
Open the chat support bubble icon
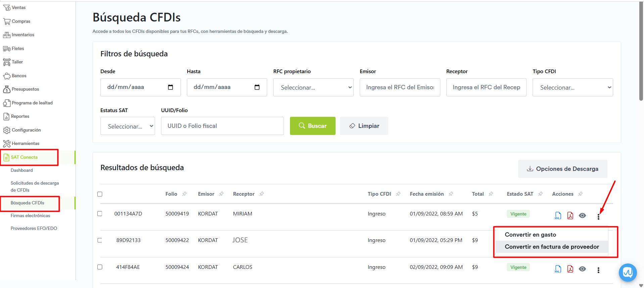point(628,272)
